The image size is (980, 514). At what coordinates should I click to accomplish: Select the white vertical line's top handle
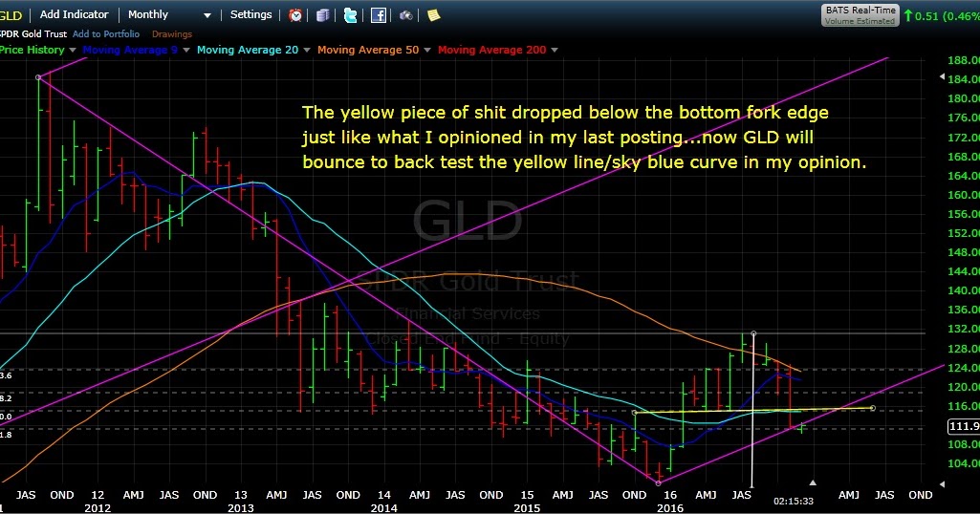(x=753, y=333)
